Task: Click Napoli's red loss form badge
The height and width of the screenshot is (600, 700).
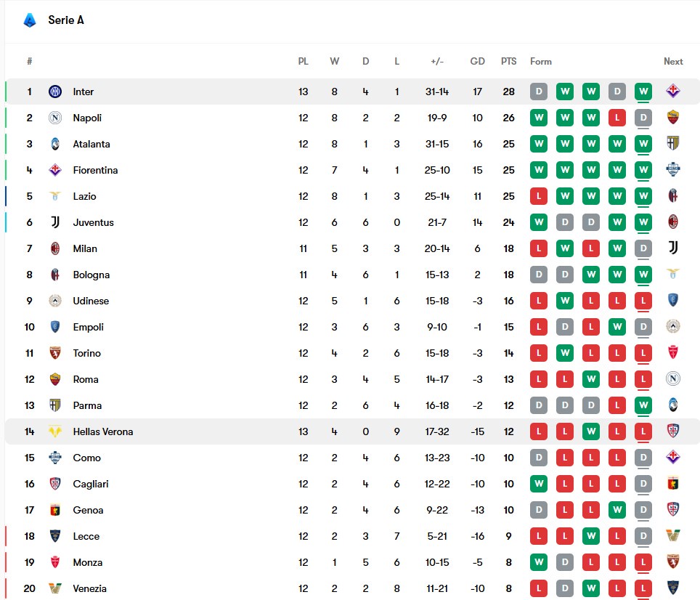Action: pos(617,118)
